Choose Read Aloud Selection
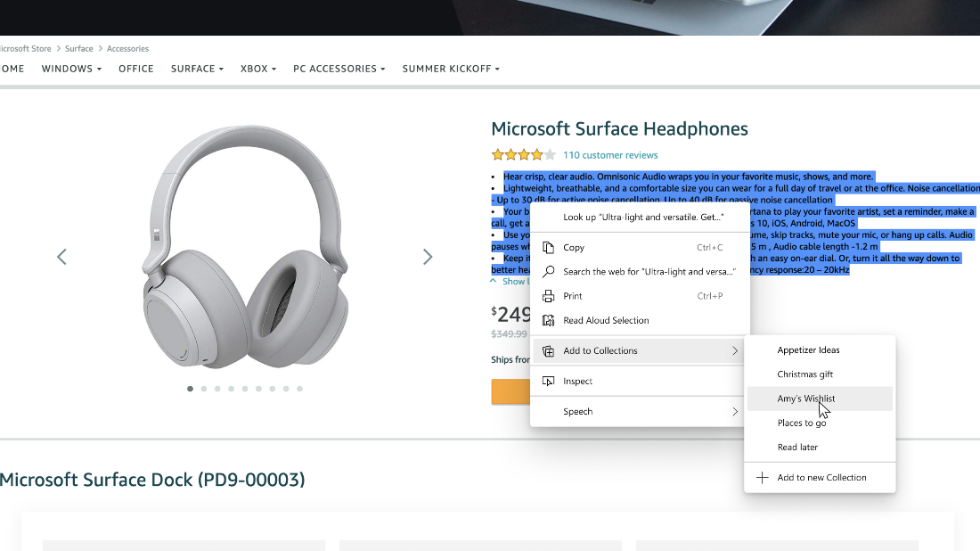 pyautogui.click(x=640, y=320)
